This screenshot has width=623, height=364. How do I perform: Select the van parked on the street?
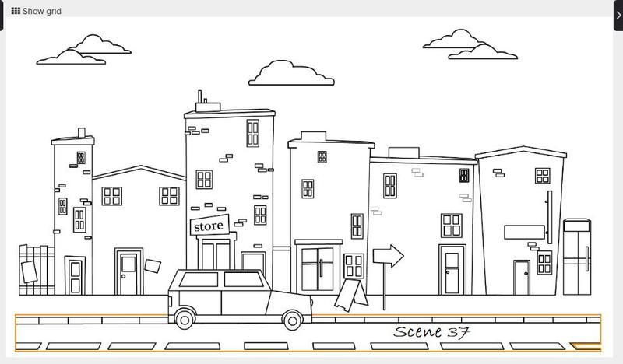click(x=240, y=299)
